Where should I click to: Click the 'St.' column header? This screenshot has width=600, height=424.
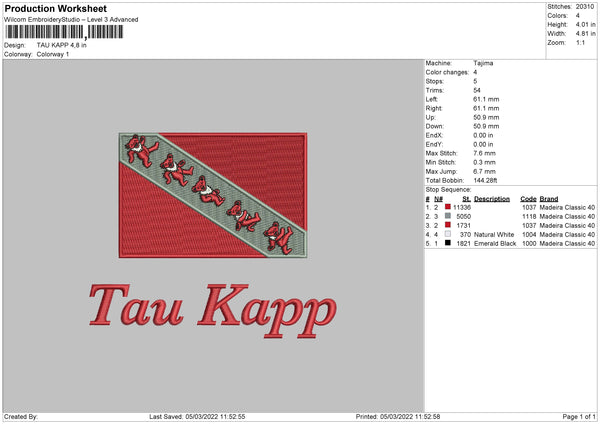pos(466,199)
